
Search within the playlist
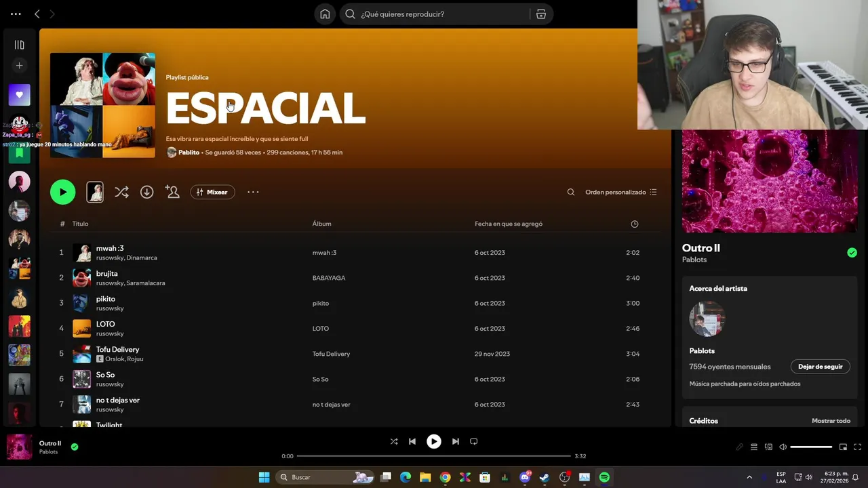click(x=571, y=192)
